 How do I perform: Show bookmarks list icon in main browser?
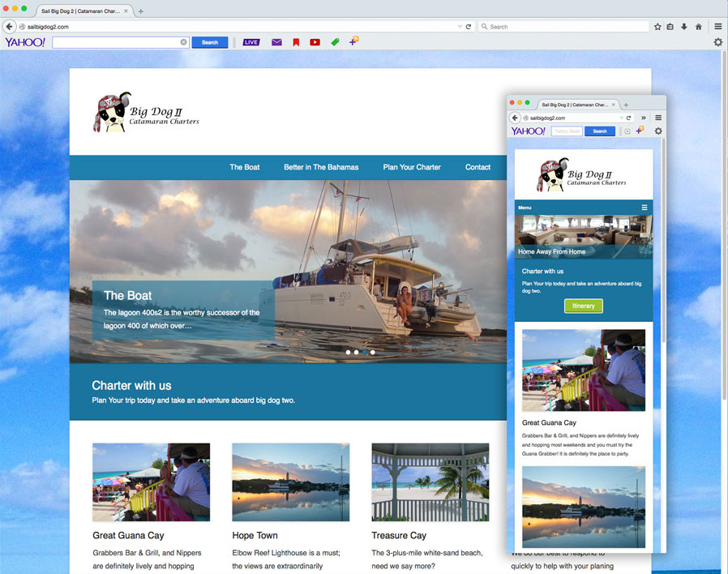coord(670,27)
